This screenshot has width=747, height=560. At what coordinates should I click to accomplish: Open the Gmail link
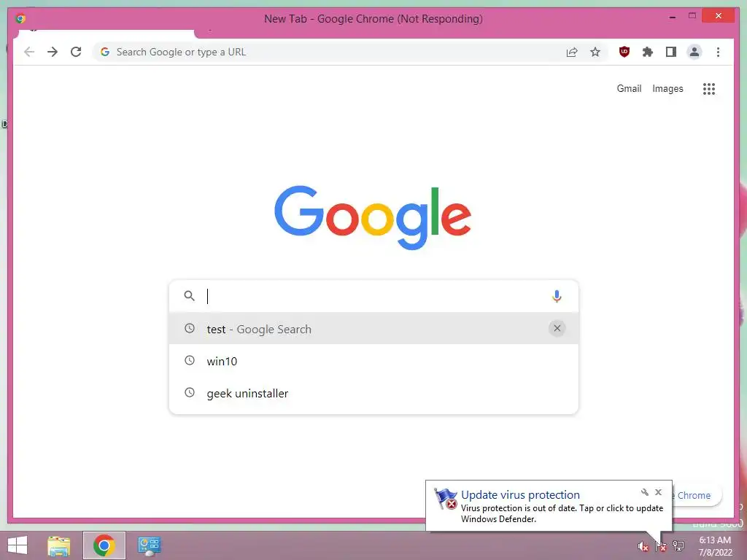tap(629, 88)
